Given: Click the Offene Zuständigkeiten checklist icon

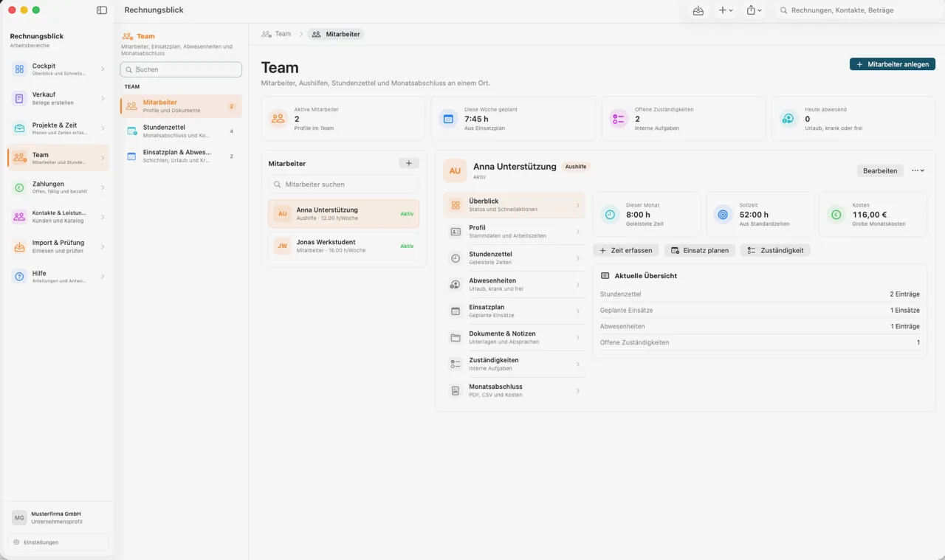Looking at the screenshot, I should coord(619,118).
